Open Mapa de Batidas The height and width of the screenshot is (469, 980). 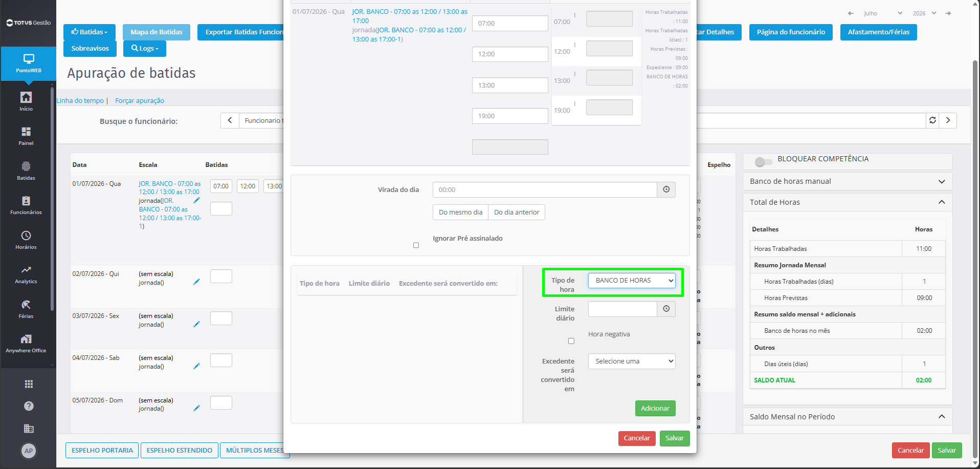(x=157, y=32)
